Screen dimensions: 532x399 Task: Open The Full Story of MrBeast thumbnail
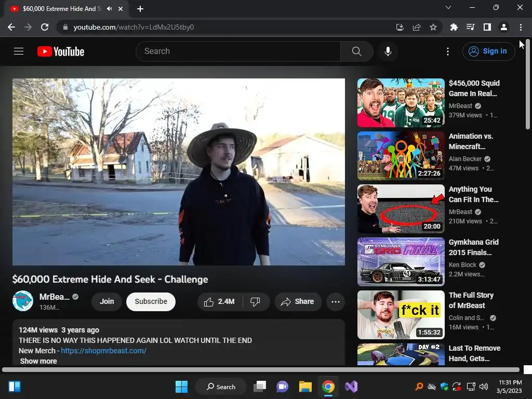401,314
